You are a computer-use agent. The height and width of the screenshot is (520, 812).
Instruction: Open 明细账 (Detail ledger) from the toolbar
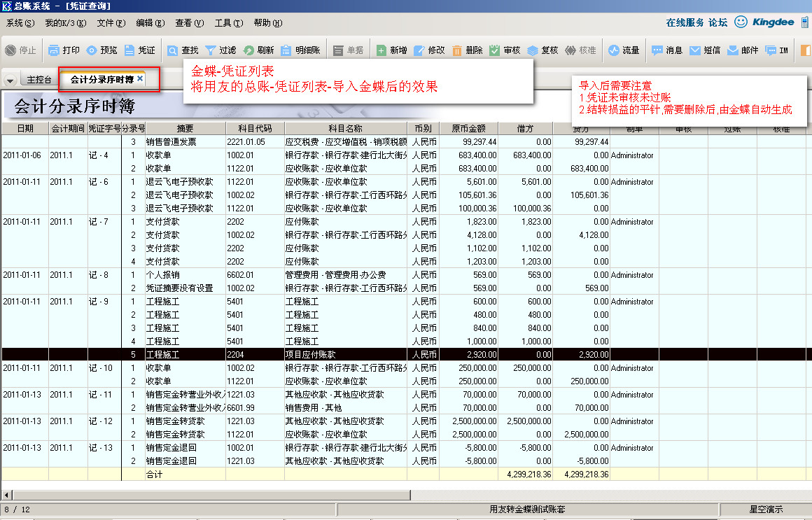point(286,50)
